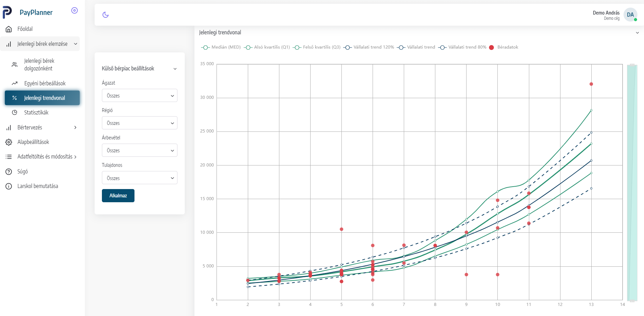Click the PayPlanner brand name
Image resolution: width=644 pixels, height=316 pixels.
coord(36,12)
